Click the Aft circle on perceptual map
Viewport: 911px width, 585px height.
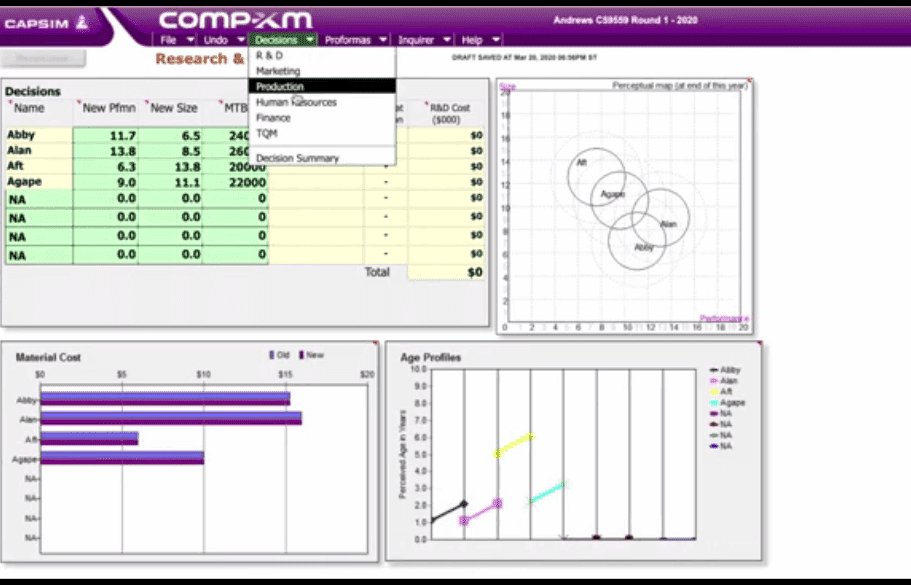click(x=596, y=177)
